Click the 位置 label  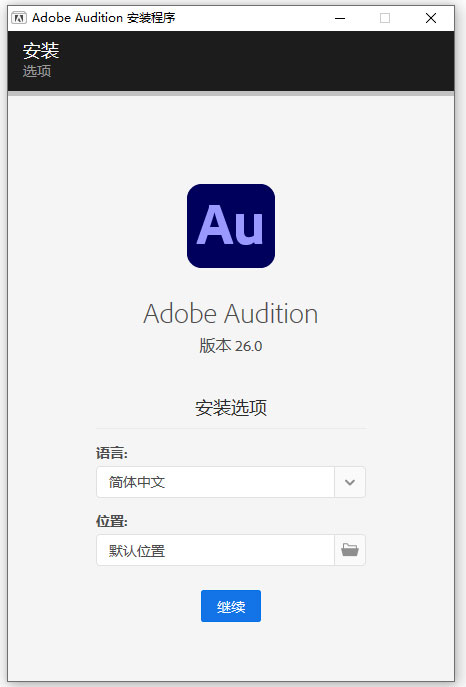pos(112,521)
